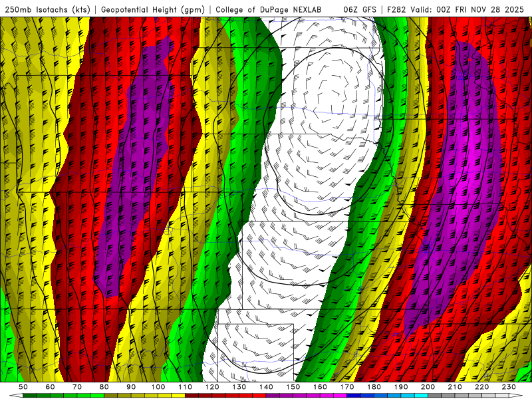Image resolution: width=532 pixels, height=399 pixels.
Task: Click the 110 value on the legend scale
Action: (185, 387)
